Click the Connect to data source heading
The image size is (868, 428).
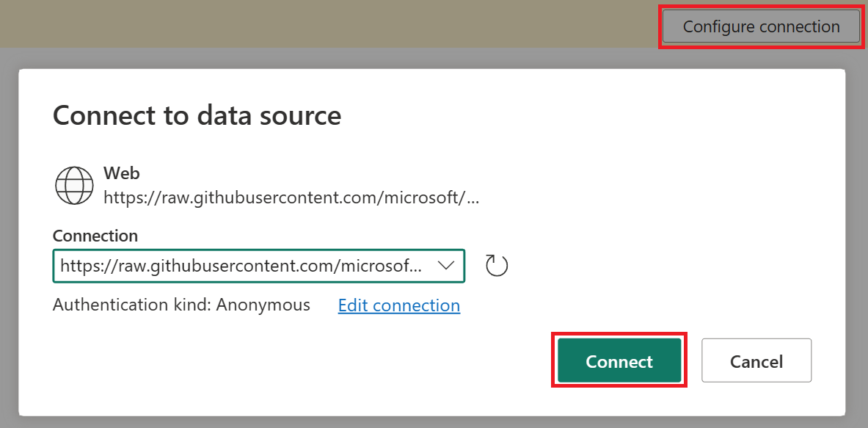click(x=197, y=116)
